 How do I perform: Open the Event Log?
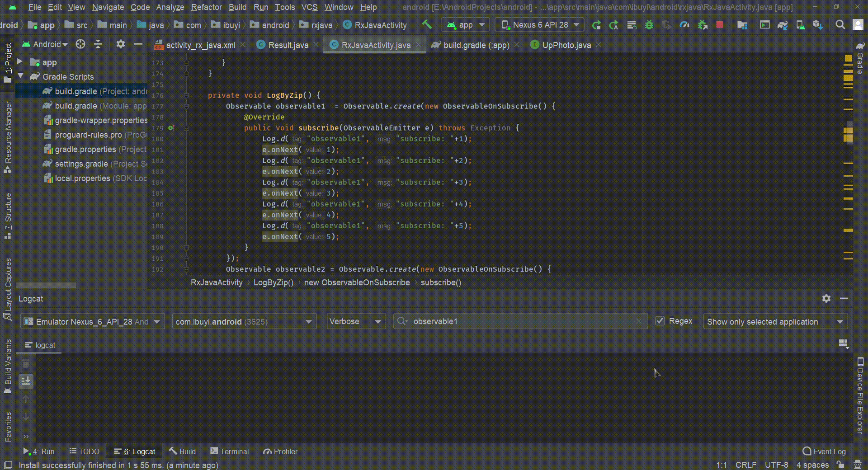tap(824, 451)
